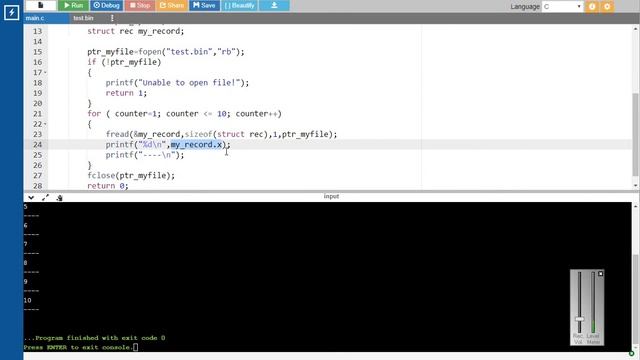The image size is (640, 360).
Task: Open the info icon next to Language
Action: [x=592, y=7]
